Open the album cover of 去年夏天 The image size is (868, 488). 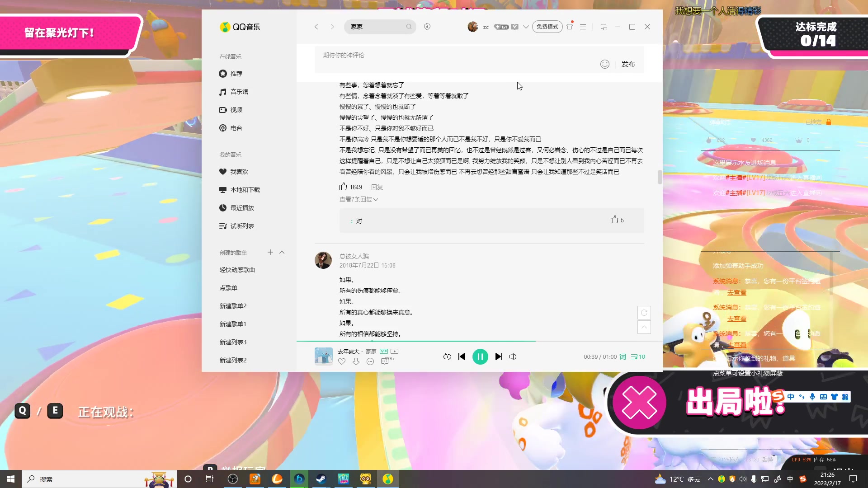click(324, 356)
